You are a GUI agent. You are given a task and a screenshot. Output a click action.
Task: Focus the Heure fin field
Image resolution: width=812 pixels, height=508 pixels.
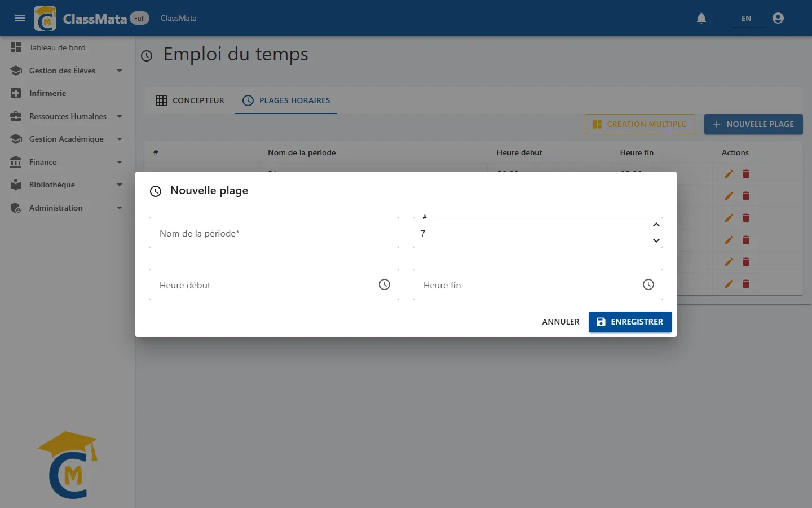pos(538,284)
